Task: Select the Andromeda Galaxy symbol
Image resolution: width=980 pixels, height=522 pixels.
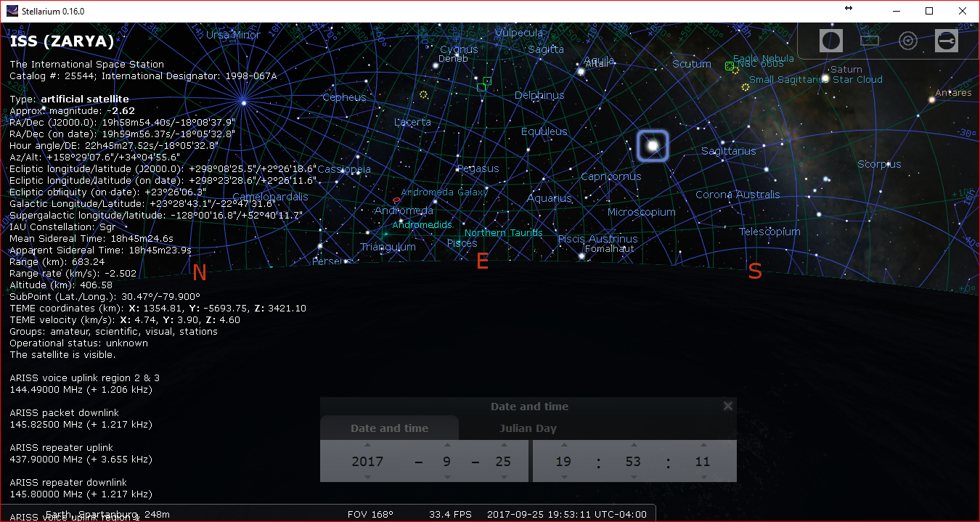Action: click(396, 200)
